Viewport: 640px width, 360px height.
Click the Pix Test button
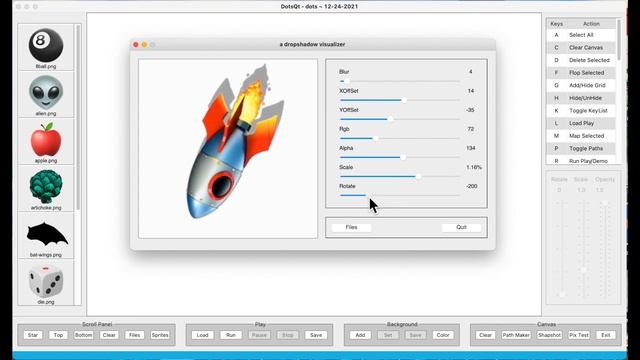pyautogui.click(x=579, y=335)
